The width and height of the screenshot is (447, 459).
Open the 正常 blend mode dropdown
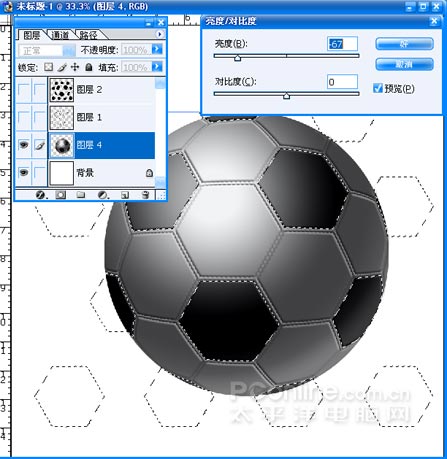(47, 50)
